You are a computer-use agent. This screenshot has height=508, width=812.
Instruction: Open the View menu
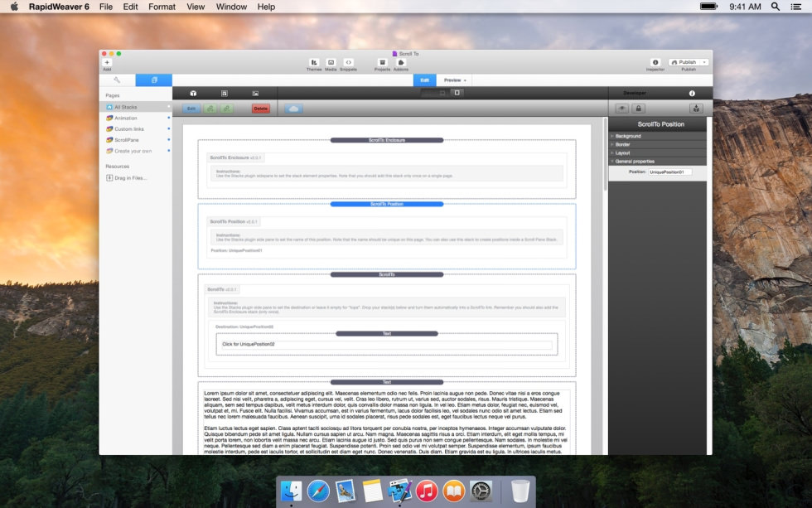coord(196,7)
